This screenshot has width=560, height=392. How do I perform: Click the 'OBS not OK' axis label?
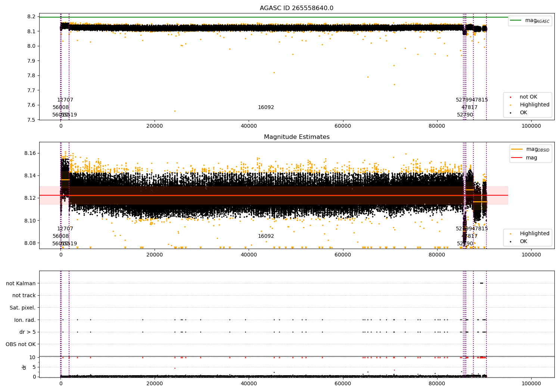click(21, 344)
